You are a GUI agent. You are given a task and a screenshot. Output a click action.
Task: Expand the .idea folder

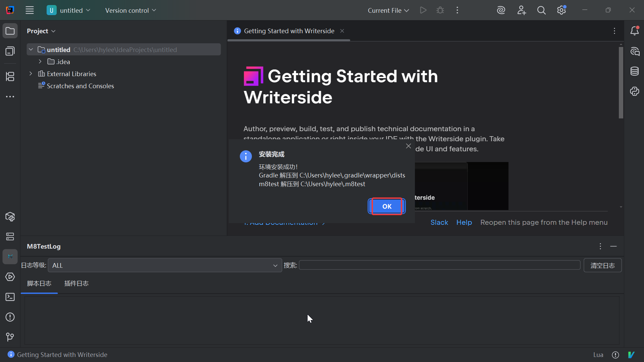(x=40, y=62)
